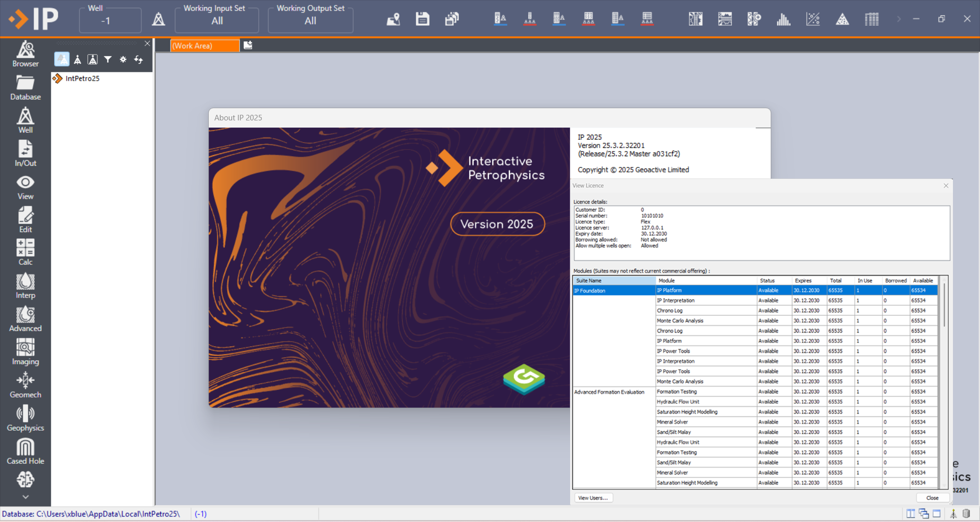
Task: Select IP Foundation suite row
Action: click(614, 291)
